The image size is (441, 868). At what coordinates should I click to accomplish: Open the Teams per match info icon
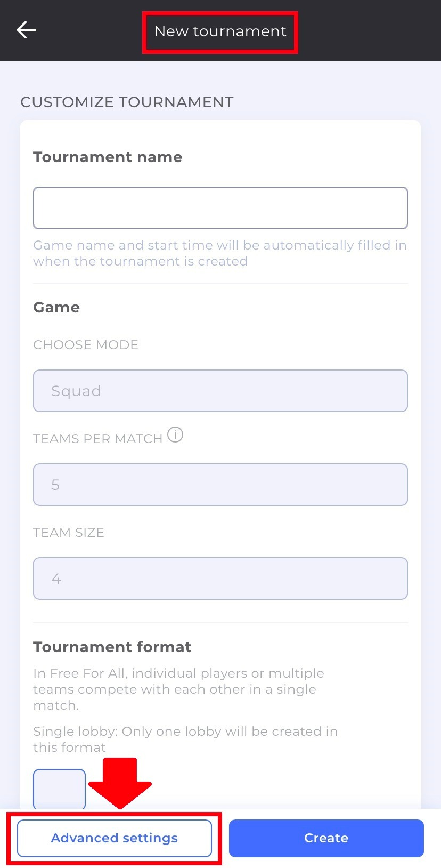point(175,435)
